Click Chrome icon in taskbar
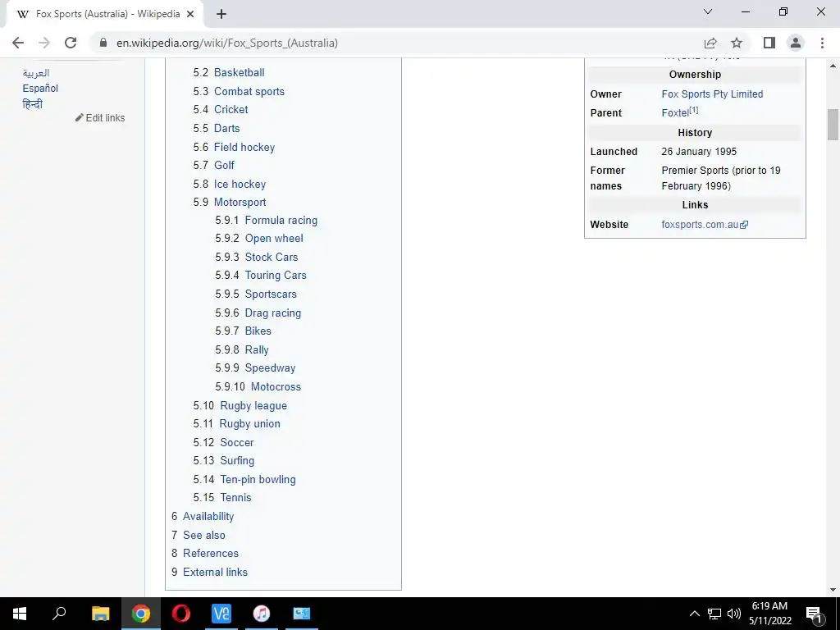The image size is (840, 630). click(x=141, y=614)
